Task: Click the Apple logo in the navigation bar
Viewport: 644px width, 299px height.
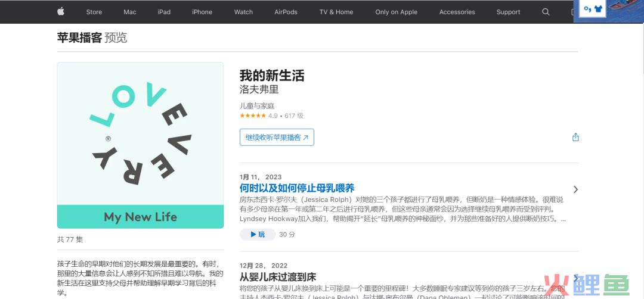Action: (x=60, y=11)
